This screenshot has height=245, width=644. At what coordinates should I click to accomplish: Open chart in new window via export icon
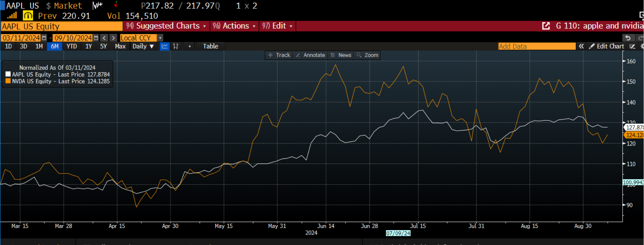546,26
